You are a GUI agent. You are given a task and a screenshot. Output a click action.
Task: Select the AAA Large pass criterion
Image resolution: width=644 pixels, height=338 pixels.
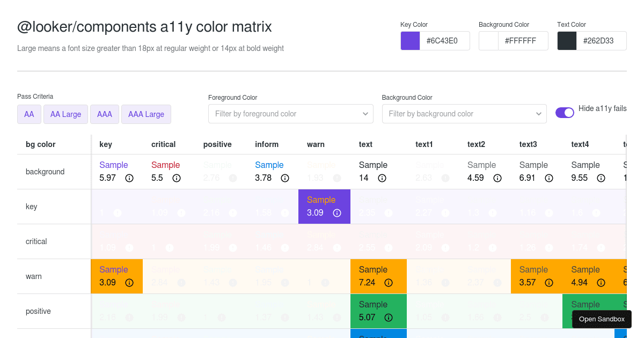tap(146, 114)
